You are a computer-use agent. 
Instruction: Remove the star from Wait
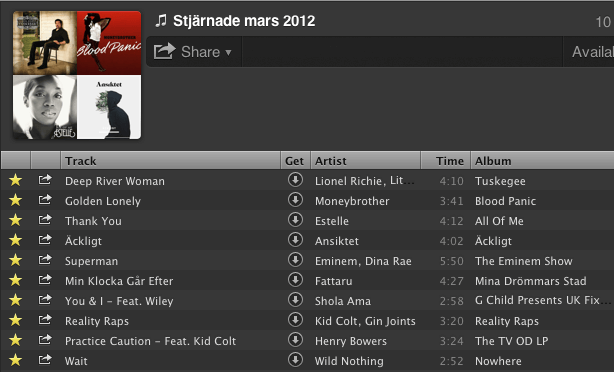click(16, 360)
